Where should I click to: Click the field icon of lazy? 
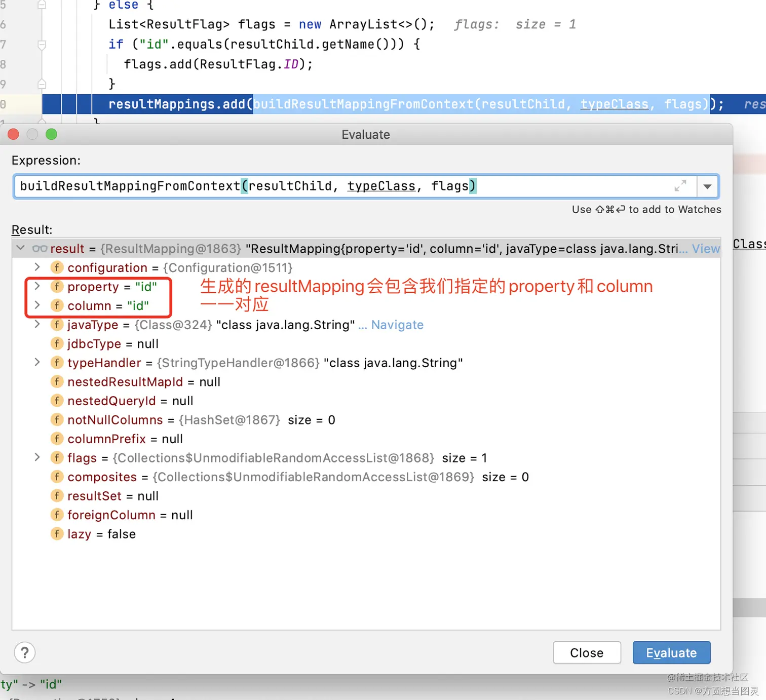[57, 534]
